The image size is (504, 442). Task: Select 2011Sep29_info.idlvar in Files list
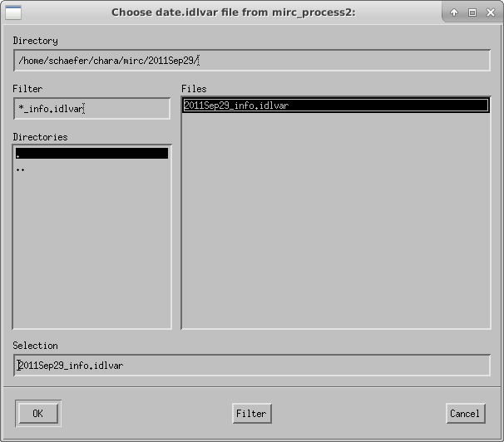(x=335, y=106)
